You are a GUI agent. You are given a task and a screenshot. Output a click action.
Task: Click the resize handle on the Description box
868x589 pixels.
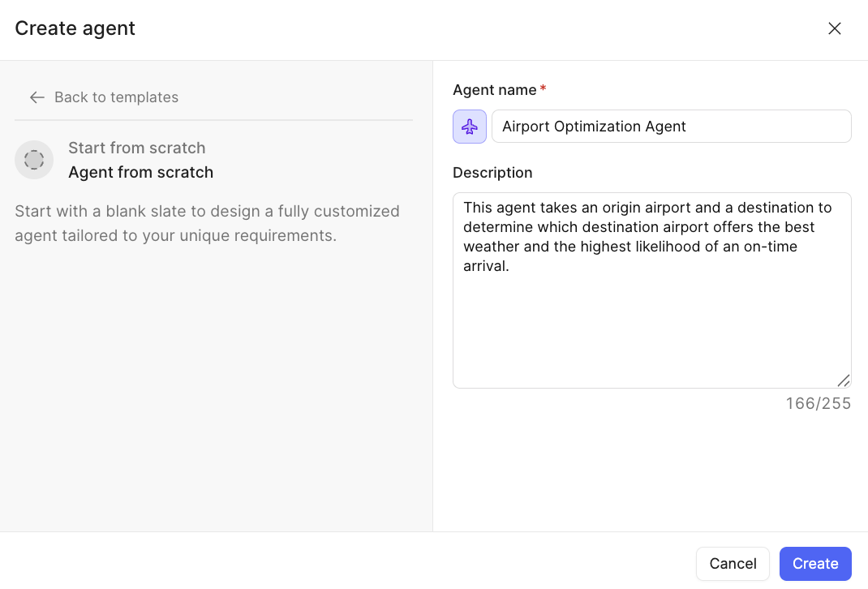click(843, 380)
